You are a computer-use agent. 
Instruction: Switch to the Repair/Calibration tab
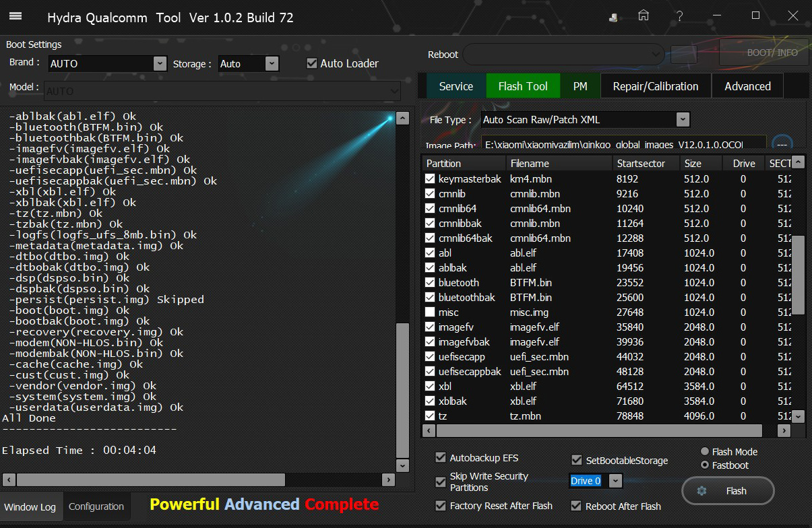655,86
